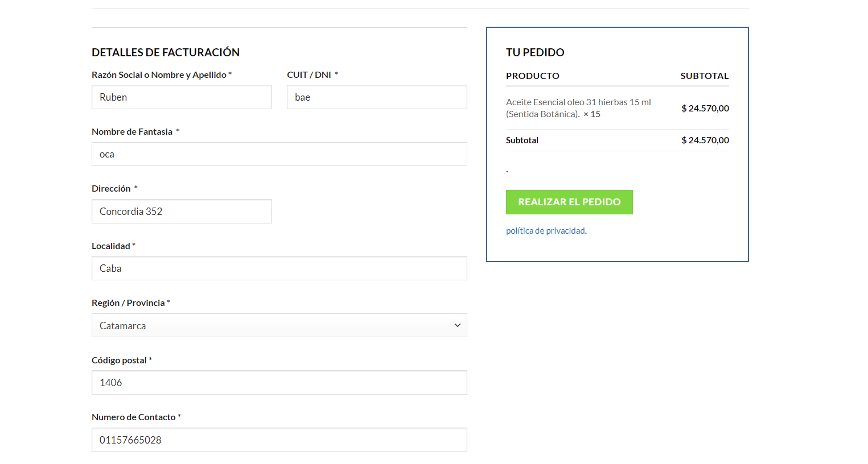Click the Nombre de Fantasia field containing oca
Image resolution: width=868 pixels, height=464 pixels.
coord(279,154)
